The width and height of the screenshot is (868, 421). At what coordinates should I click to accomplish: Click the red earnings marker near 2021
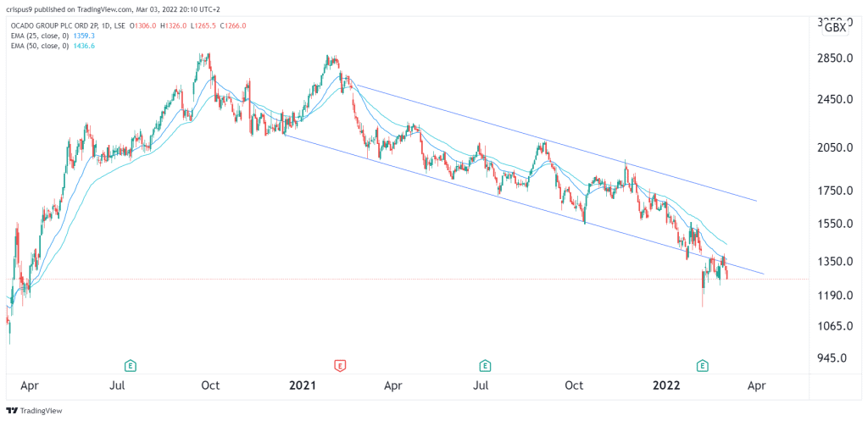pos(340,366)
